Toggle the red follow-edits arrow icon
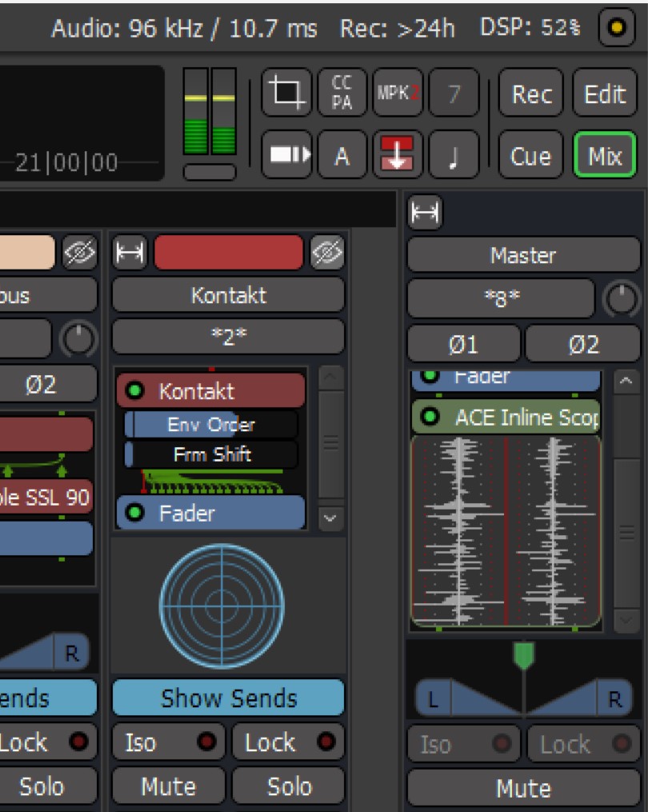 tap(398, 154)
